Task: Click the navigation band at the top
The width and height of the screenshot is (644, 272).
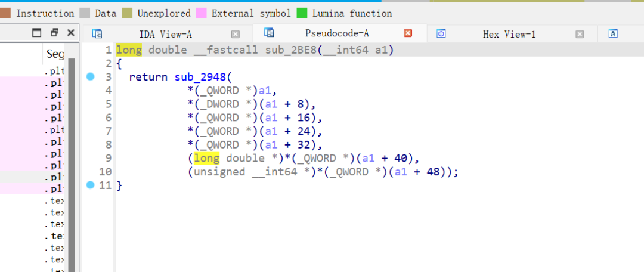Action: (322, 1)
